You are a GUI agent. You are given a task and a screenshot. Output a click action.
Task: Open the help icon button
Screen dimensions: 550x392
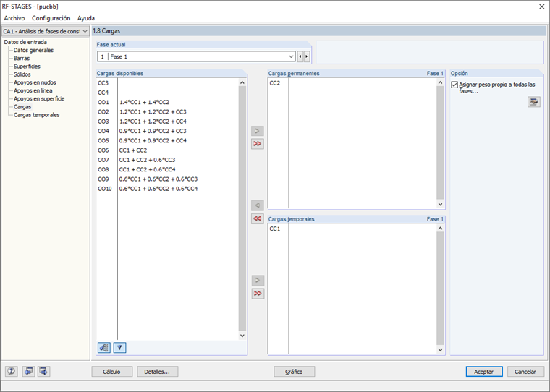12,371
